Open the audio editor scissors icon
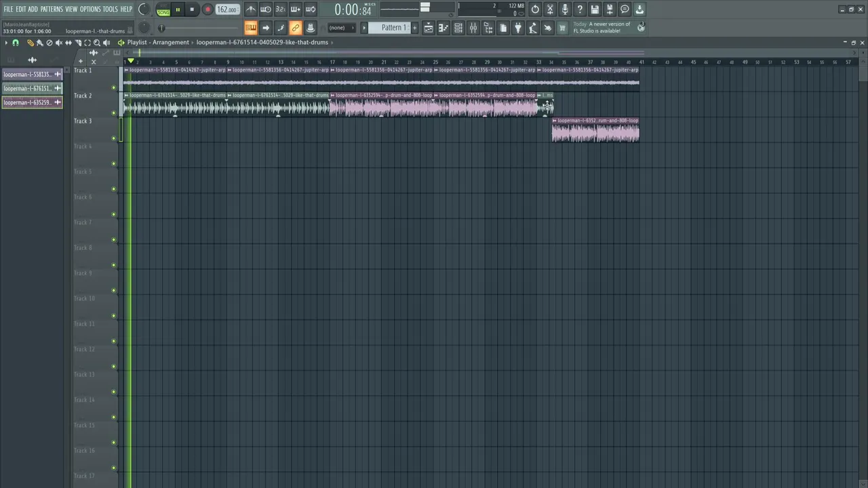 tap(550, 9)
